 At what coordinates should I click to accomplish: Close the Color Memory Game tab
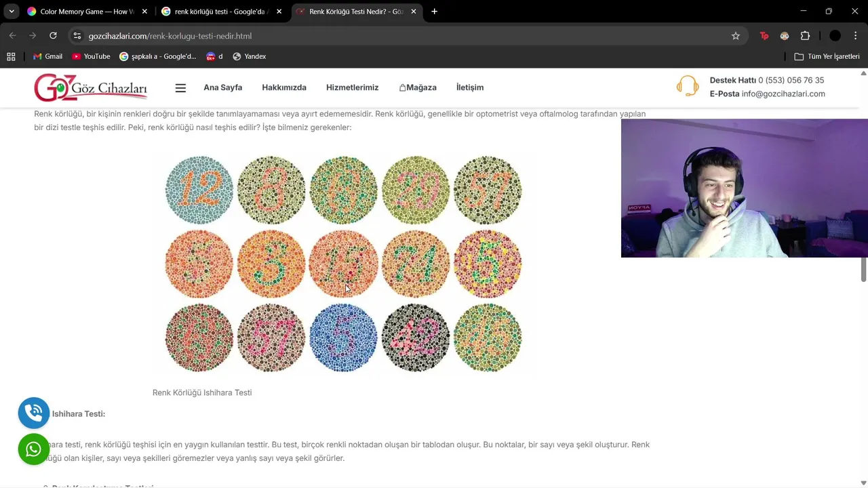point(144,12)
